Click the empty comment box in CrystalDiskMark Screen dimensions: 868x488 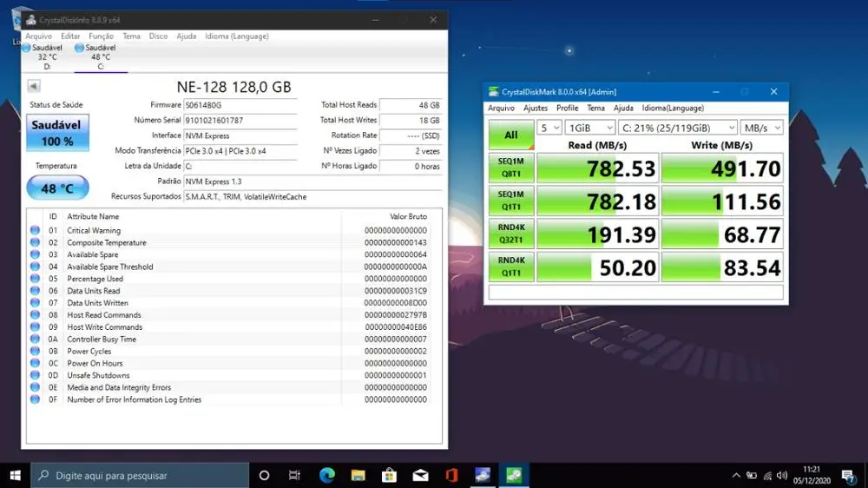pos(635,292)
